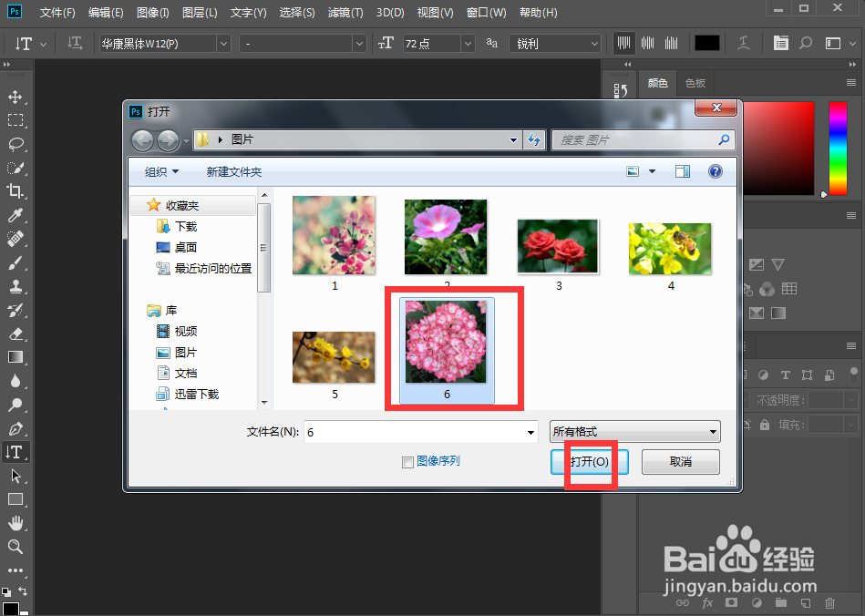Toggle the Character and Paragraph panels icon
This screenshot has height=616, width=865.
(x=780, y=43)
